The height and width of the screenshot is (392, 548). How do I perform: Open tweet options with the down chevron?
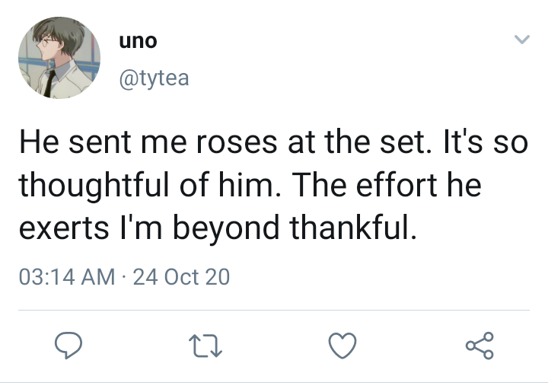(521, 39)
